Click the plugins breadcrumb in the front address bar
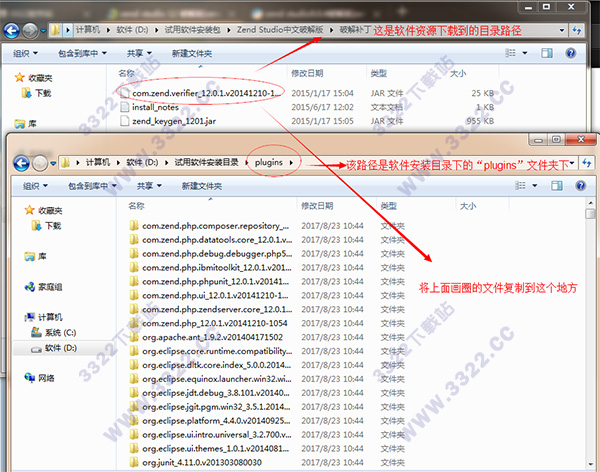600x472 pixels. [269, 163]
